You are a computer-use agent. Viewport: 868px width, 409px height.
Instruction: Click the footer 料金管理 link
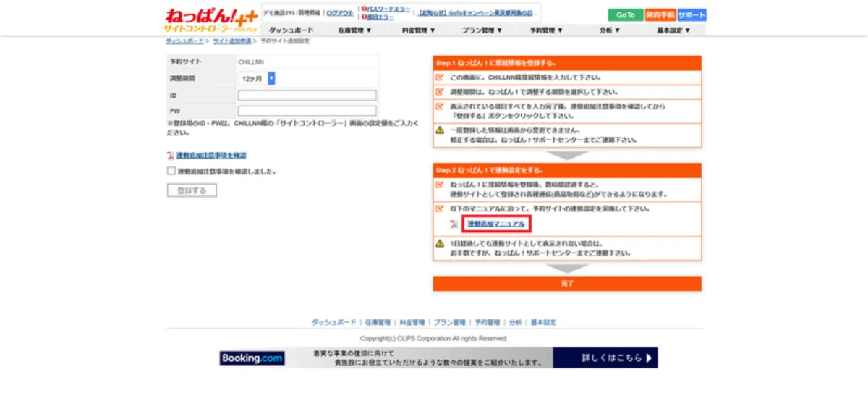412,322
